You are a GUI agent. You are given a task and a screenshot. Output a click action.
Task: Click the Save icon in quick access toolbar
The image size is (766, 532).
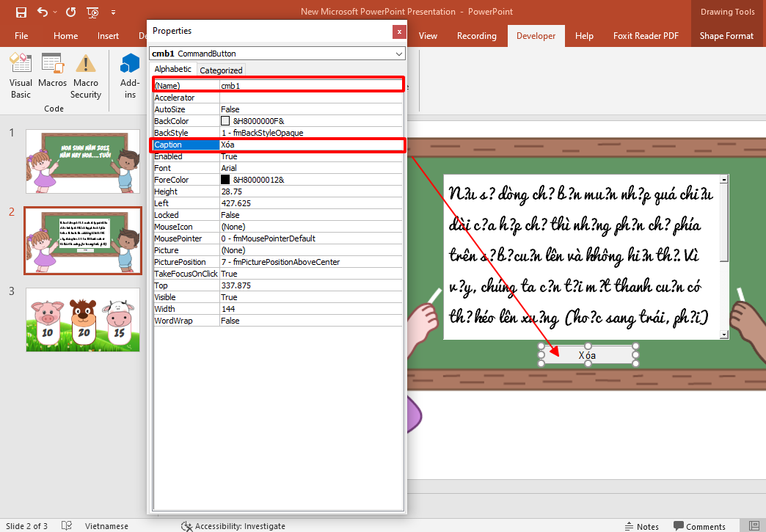(21, 12)
